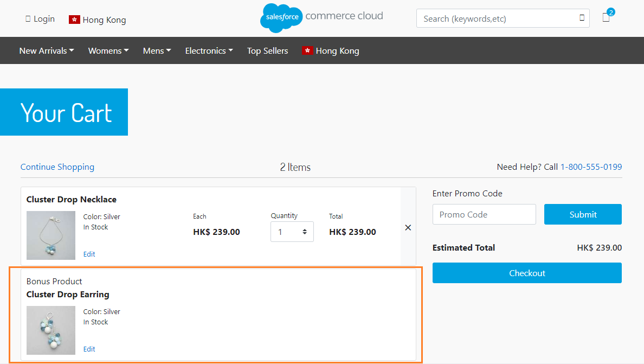This screenshot has height=364, width=644.
Task: Click the Login user icon
Action: pos(28,19)
